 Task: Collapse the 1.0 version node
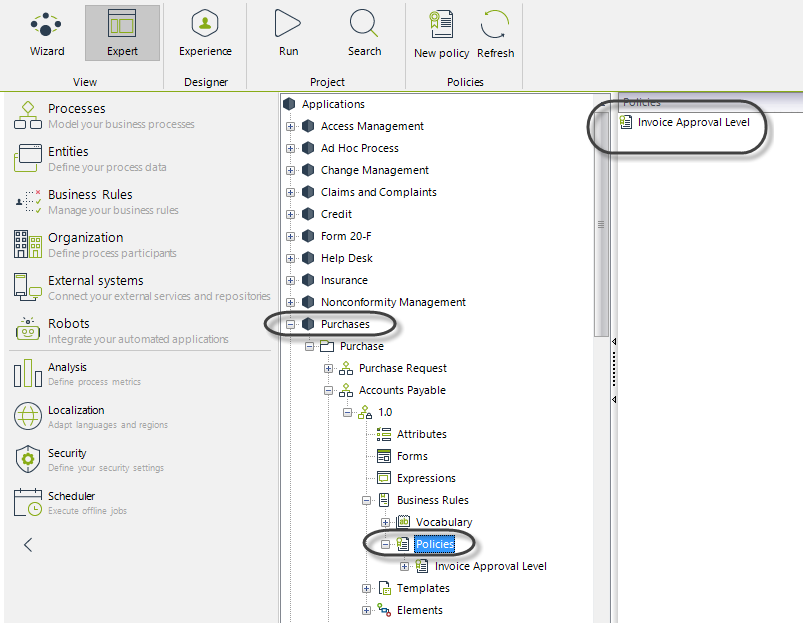click(x=347, y=412)
